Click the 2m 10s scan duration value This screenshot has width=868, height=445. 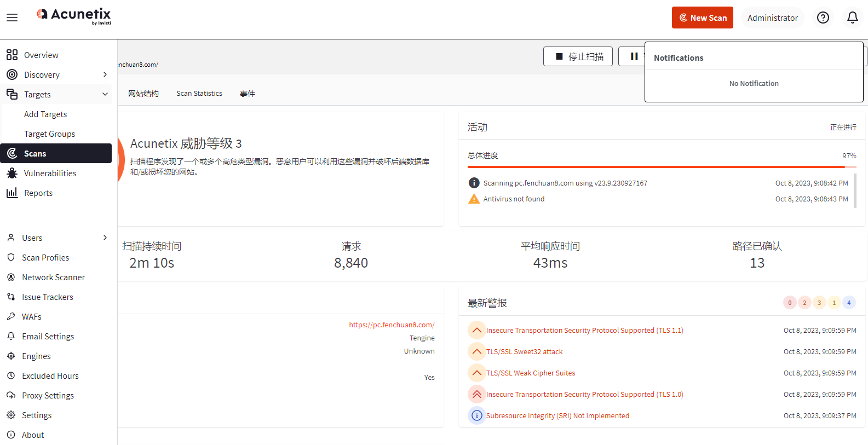[152, 263]
